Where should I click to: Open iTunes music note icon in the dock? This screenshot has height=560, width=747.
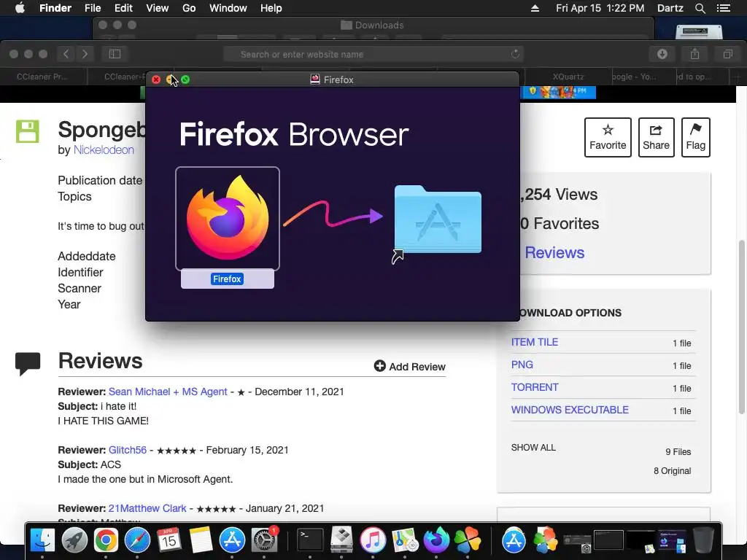tap(373, 540)
